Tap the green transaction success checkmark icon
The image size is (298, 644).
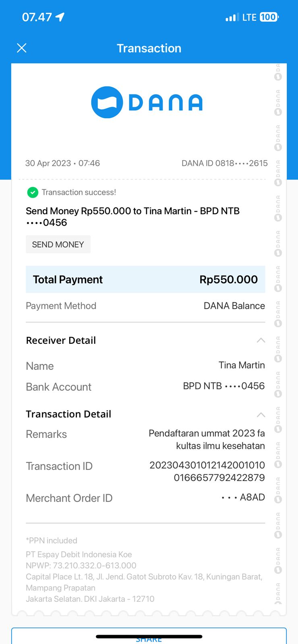pyautogui.click(x=33, y=192)
